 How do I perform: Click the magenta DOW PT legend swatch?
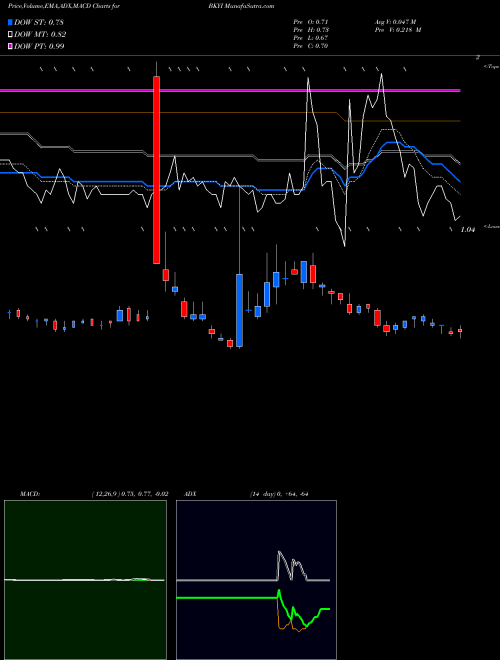click(11, 46)
